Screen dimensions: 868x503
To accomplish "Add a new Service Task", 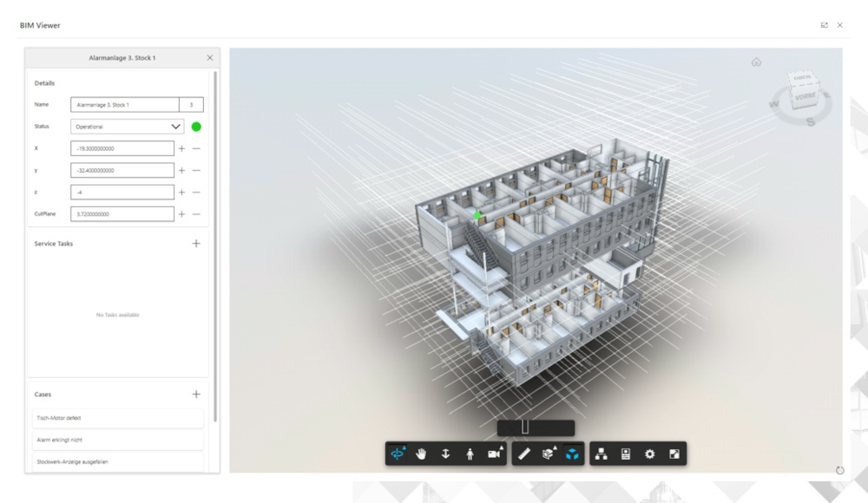I will pyautogui.click(x=197, y=243).
